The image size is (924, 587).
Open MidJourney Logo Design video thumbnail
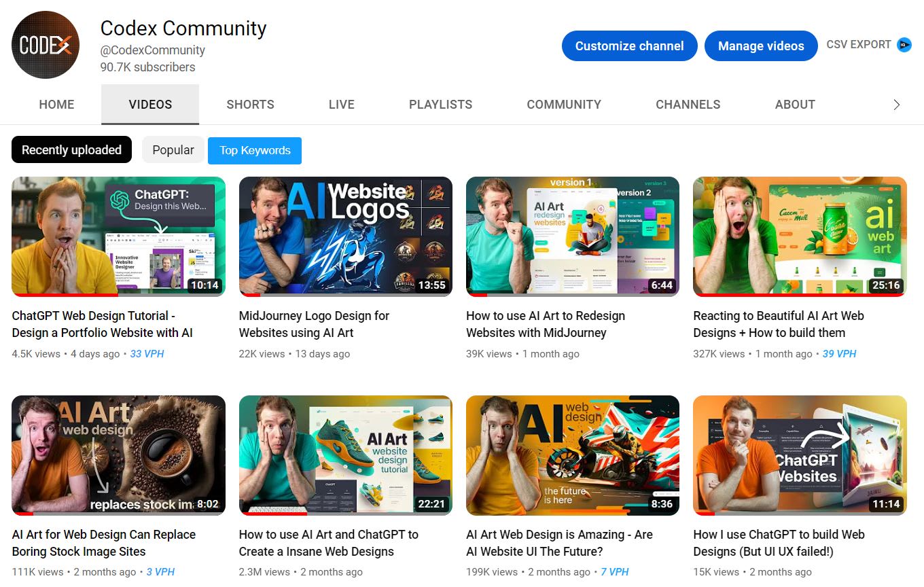coord(346,236)
